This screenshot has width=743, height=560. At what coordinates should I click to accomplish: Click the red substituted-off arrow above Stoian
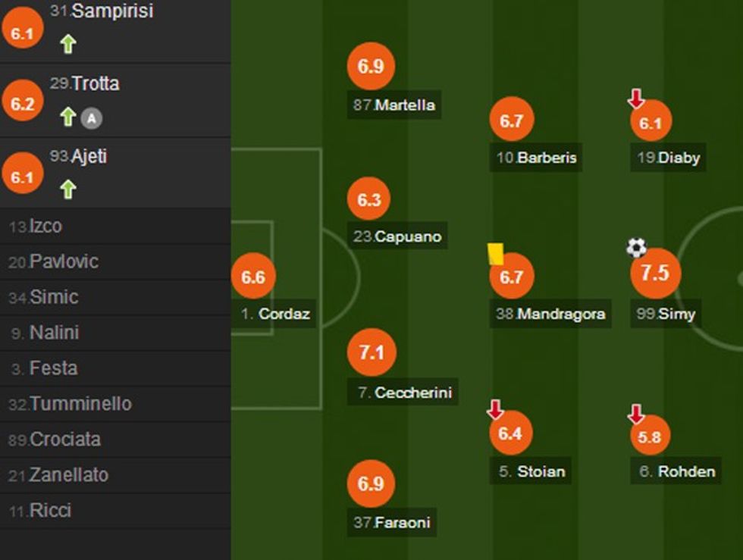[x=495, y=410]
